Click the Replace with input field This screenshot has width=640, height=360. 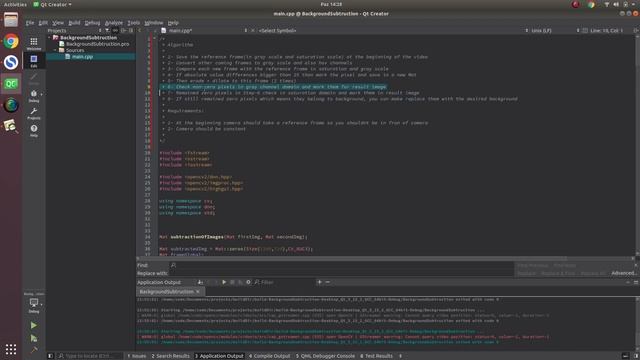[x=342, y=273]
